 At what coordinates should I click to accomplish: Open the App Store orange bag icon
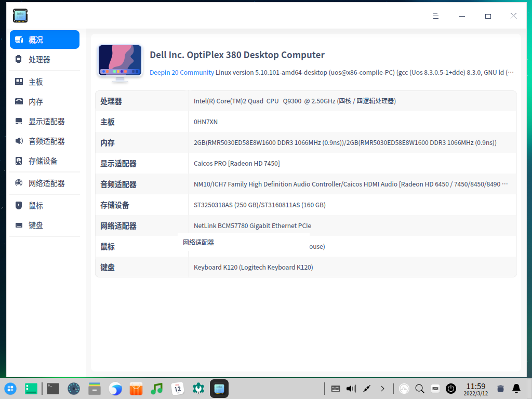[x=136, y=389]
